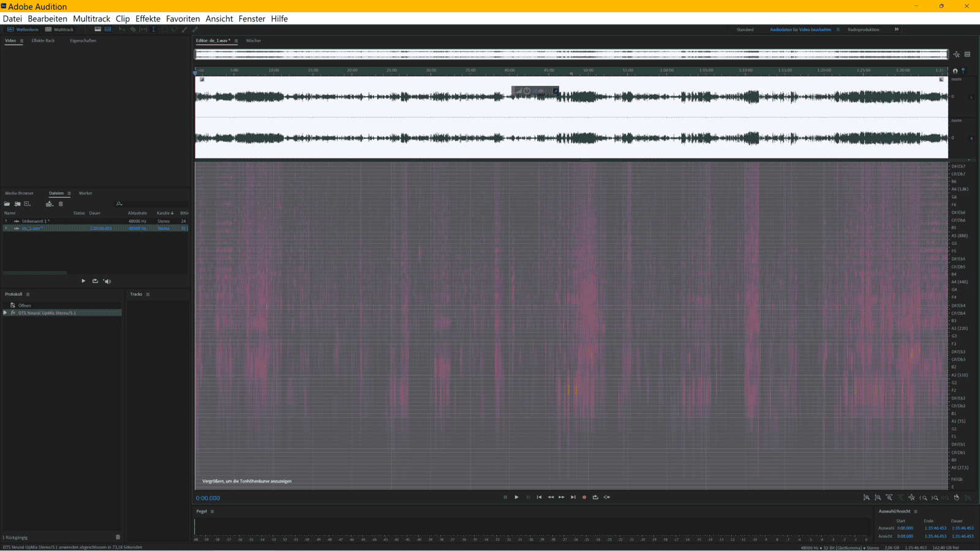This screenshot has height=551, width=980.
Task: Click the open file folder icon
Action: pyautogui.click(x=7, y=204)
